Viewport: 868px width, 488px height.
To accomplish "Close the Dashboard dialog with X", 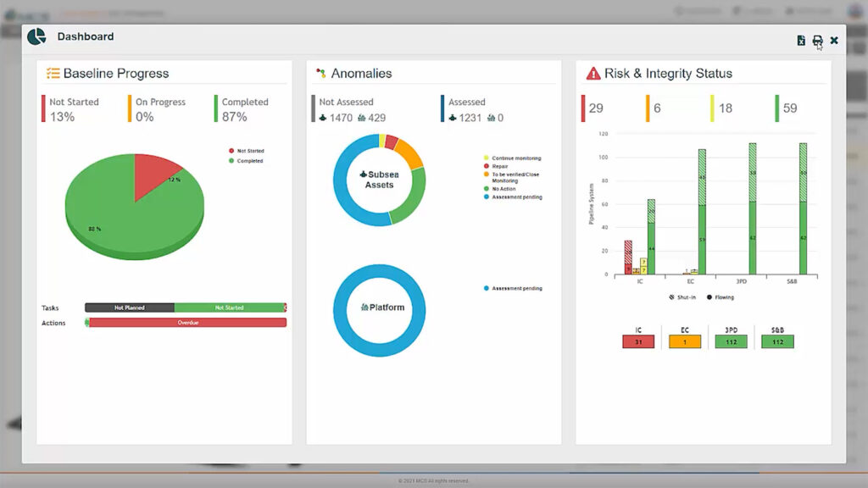I will pyautogui.click(x=834, y=41).
